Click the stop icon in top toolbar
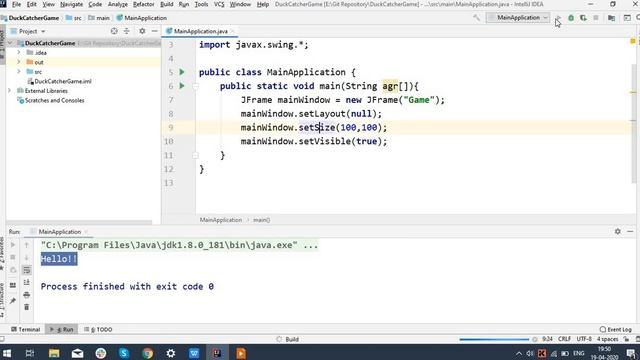 coord(596,18)
